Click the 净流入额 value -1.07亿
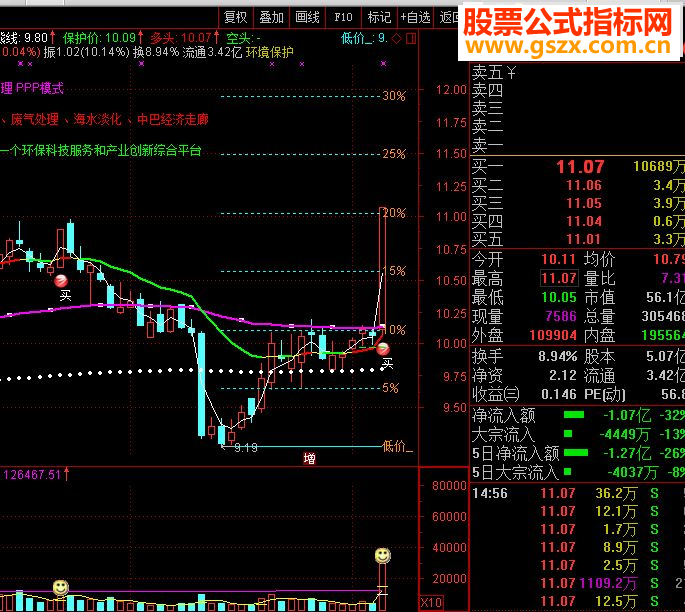The image size is (685, 612). [627, 415]
